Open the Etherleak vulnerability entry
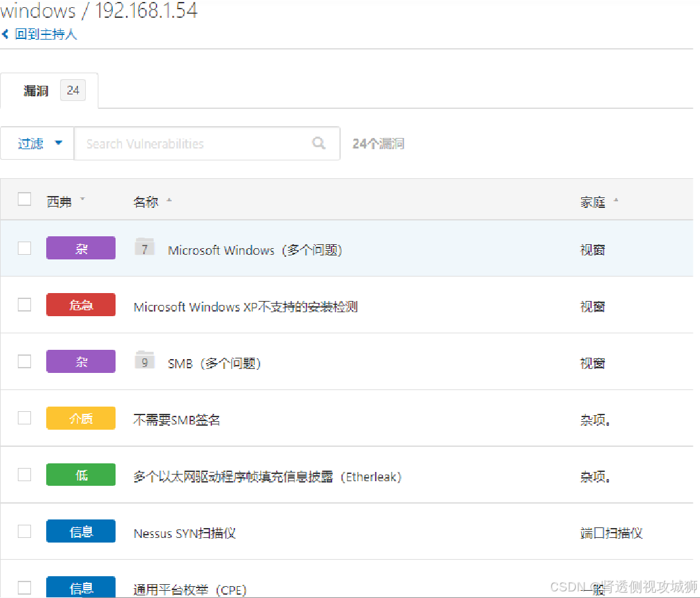The image size is (700, 598). pos(267,477)
